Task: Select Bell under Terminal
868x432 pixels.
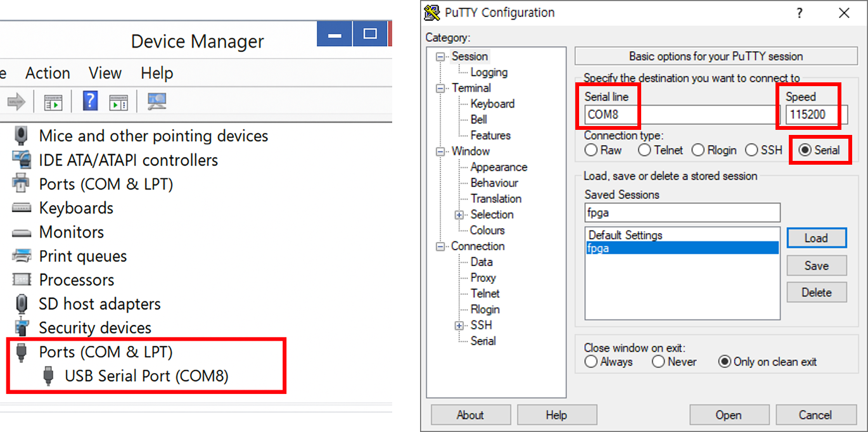Action: (479, 120)
